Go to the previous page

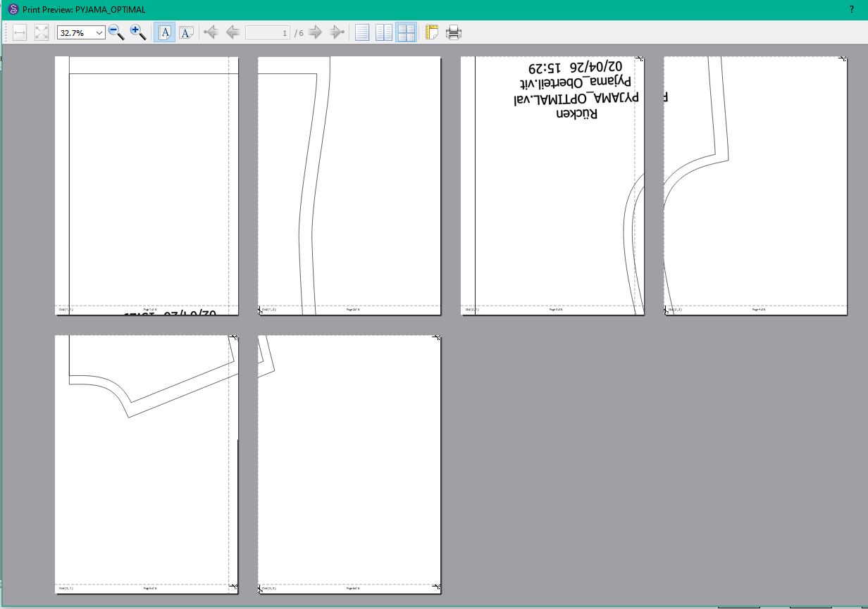pos(232,32)
